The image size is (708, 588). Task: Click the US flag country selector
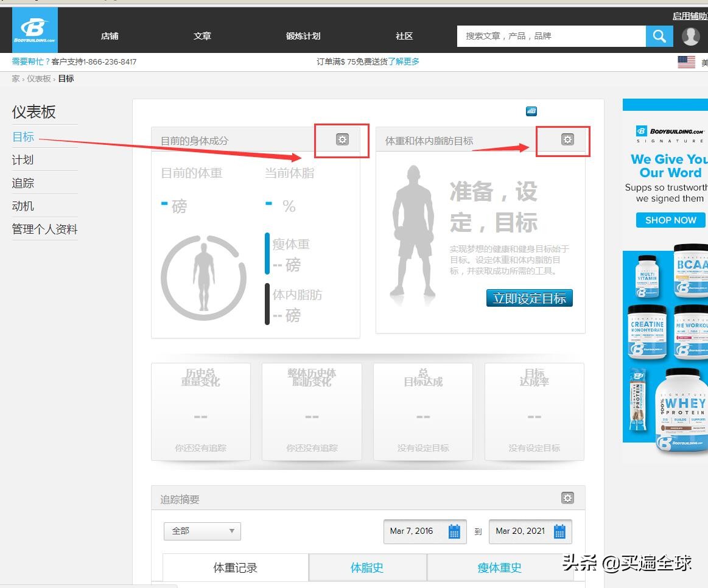click(686, 61)
